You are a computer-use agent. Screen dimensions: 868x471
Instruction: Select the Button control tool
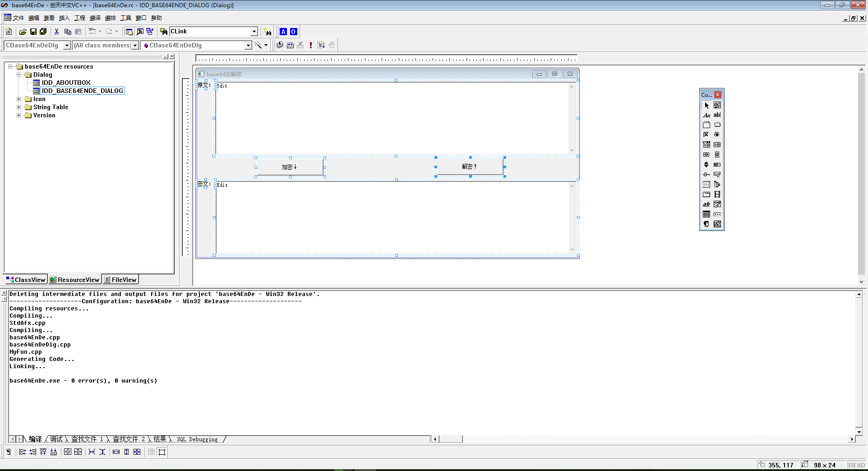(717, 125)
